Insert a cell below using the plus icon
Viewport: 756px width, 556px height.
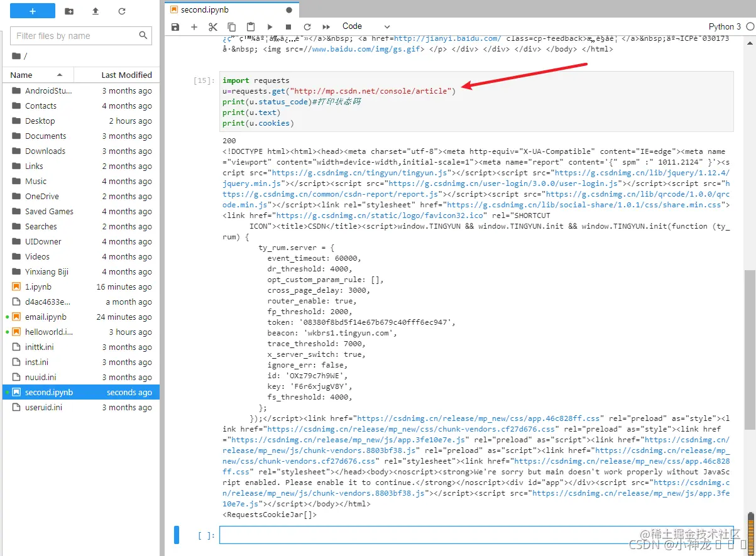coord(194,27)
